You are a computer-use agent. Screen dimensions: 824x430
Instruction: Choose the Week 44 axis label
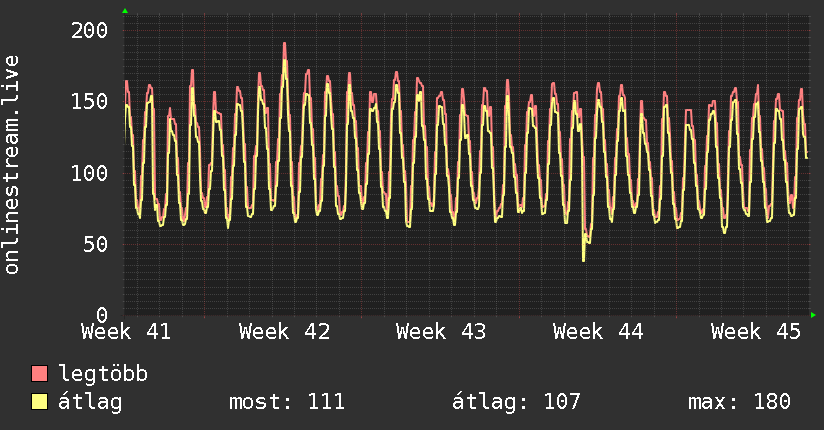pyautogui.click(x=598, y=332)
